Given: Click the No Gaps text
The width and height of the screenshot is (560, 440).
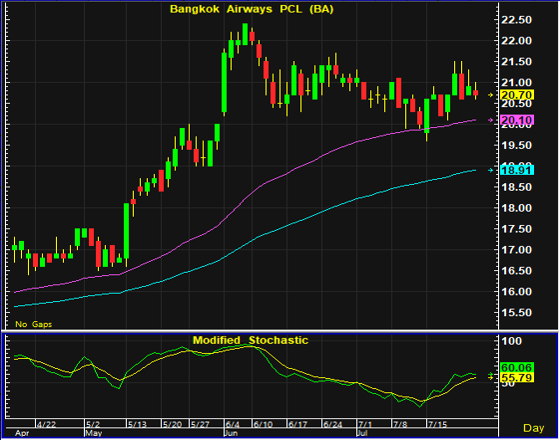Looking at the screenshot, I should (34, 324).
